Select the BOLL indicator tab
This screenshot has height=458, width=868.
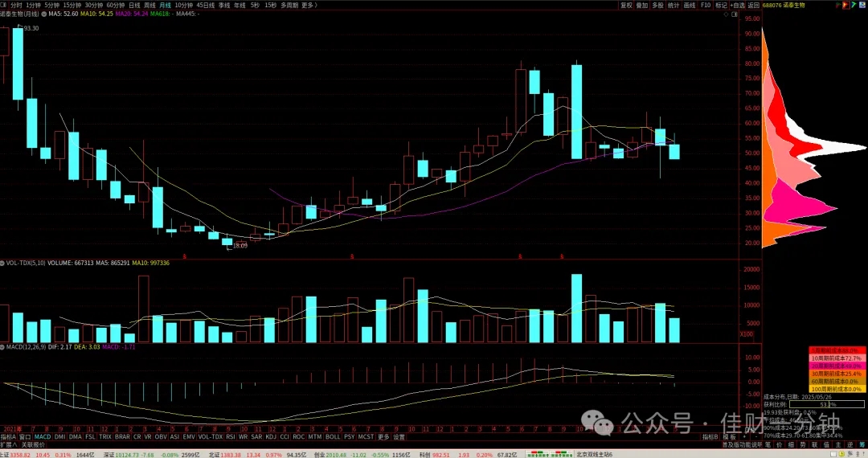click(x=333, y=437)
